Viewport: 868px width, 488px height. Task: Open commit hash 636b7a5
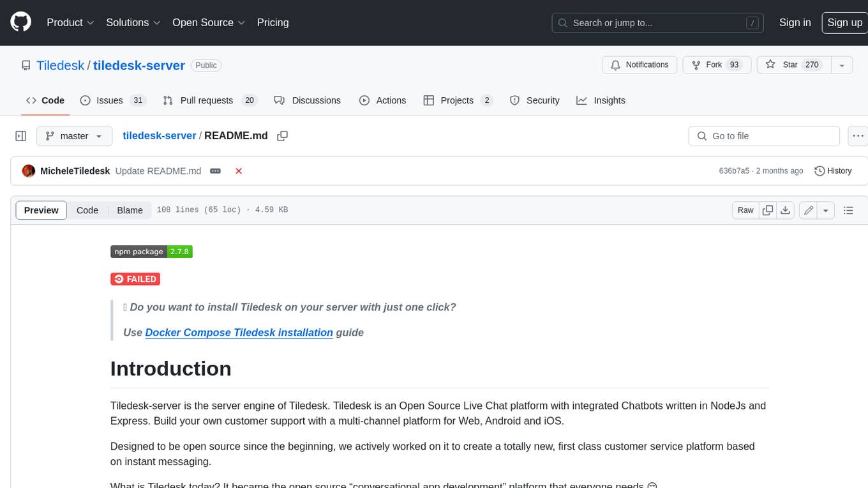(x=734, y=171)
